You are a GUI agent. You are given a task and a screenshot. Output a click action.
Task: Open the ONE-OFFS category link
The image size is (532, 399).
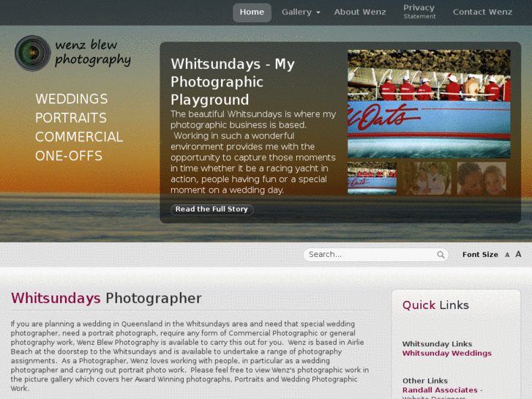pos(69,156)
